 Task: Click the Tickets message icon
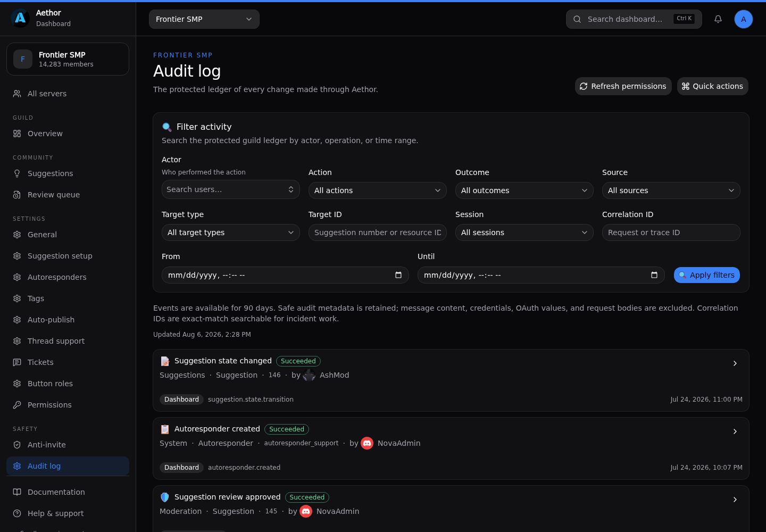[17, 362]
